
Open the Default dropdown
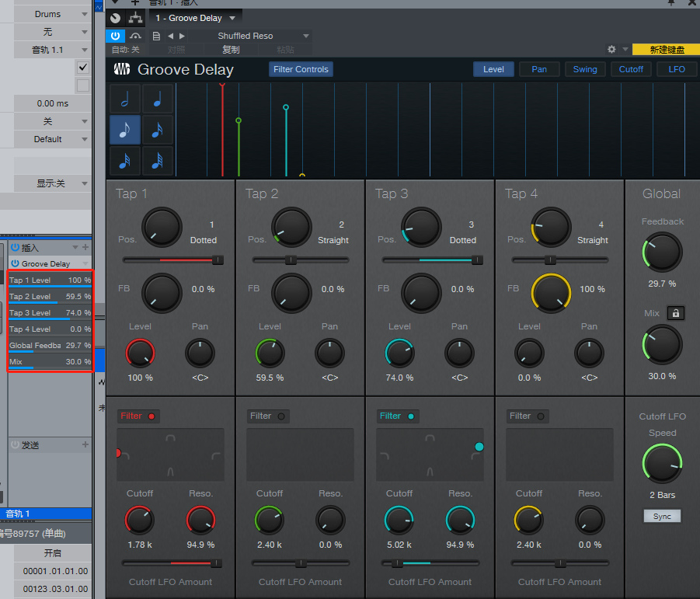[x=52, y=139]
